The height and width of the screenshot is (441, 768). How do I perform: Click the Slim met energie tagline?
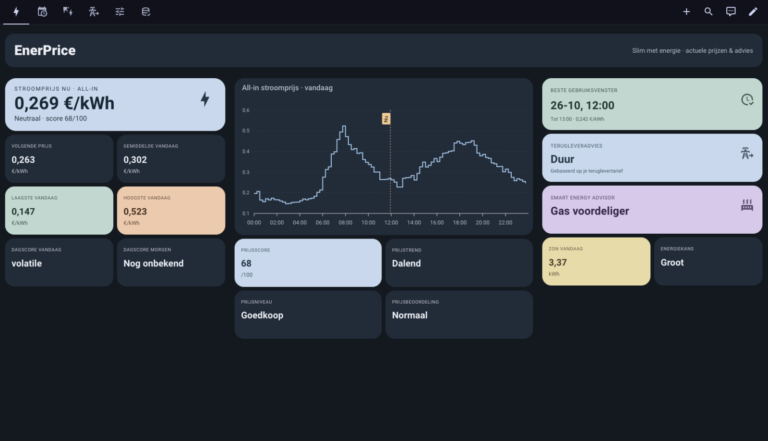coord(692,50)
